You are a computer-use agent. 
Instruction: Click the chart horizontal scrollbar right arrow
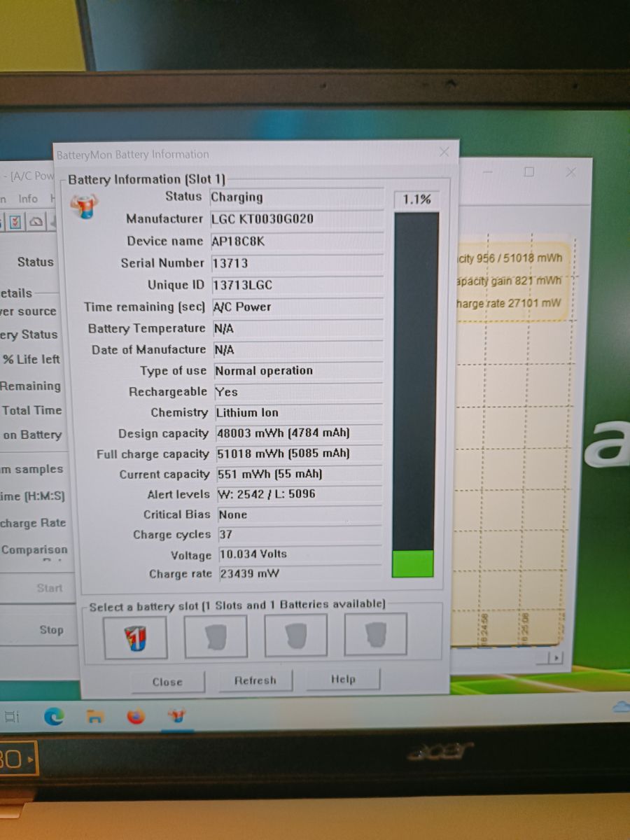coord(556,658)
